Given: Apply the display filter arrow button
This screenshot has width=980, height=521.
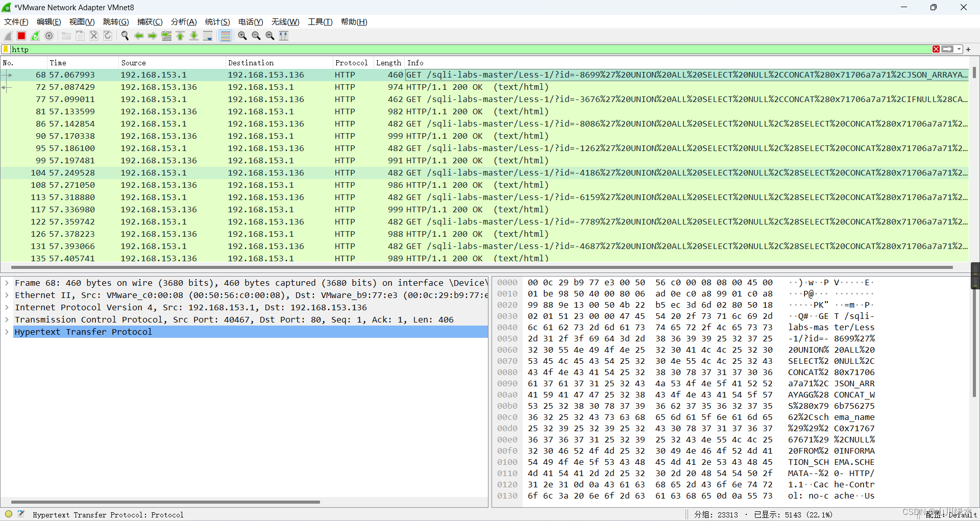Looking at the screenshot, I should (948, 49).
